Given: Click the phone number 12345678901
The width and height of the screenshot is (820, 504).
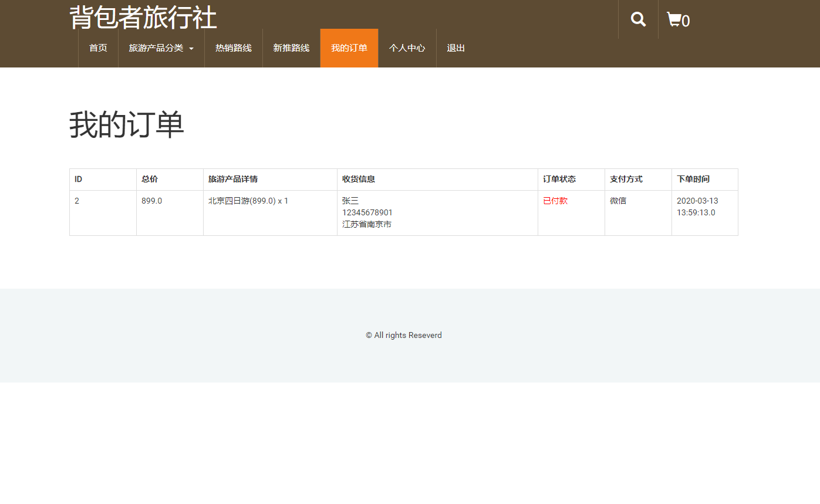Looking at the screenshot, I should (x=367, y=212).
